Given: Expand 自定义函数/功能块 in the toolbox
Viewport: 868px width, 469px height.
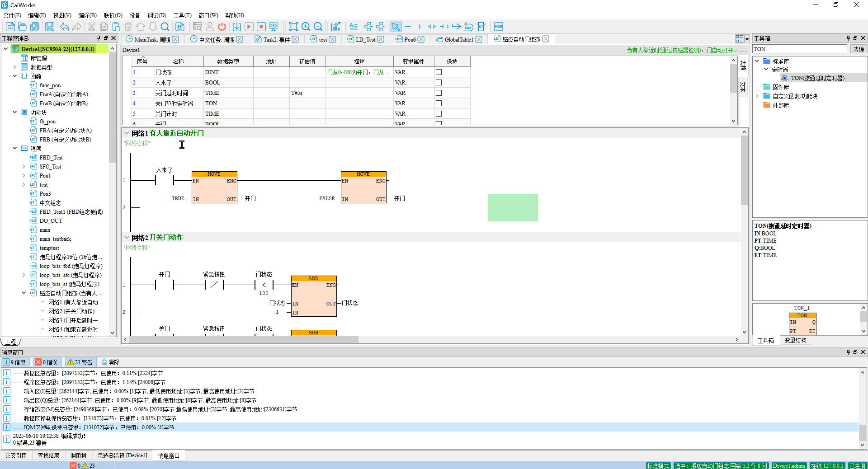Looking at the screenshot, I should pyautogui.click(x=757, y=96).
